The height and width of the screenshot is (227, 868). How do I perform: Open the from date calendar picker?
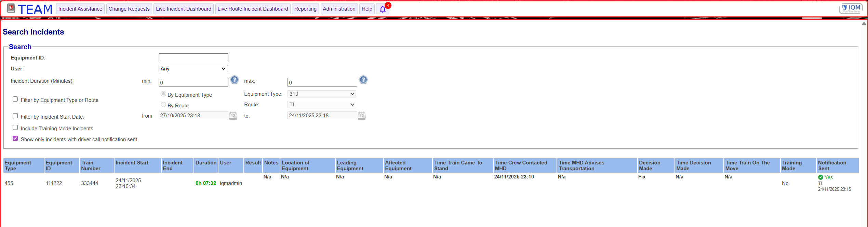click(x=233, y=116)
